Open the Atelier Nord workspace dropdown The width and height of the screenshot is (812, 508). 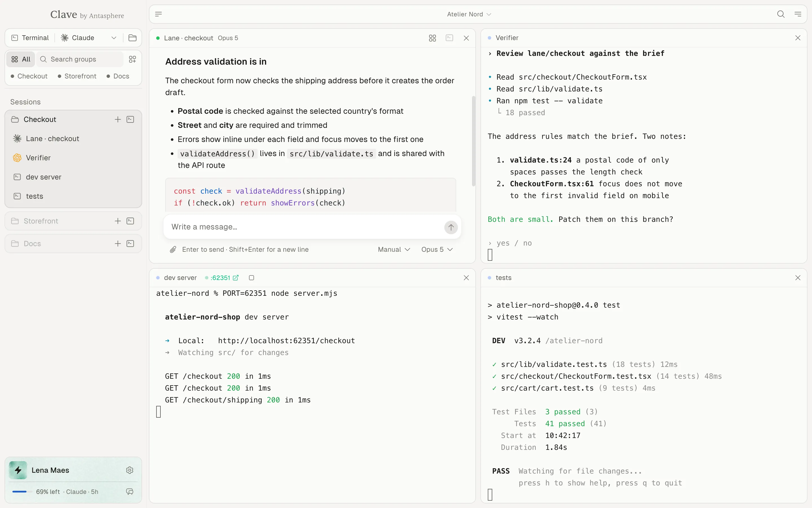coord(469,14)
